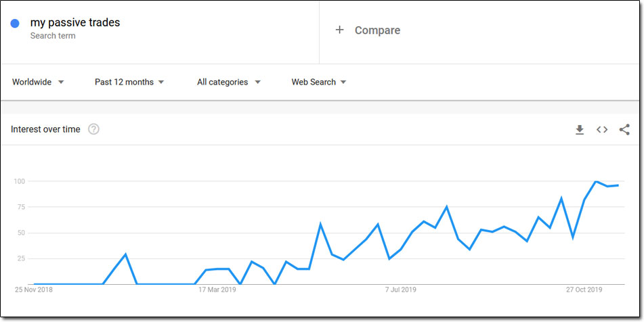
Task: Open the embed code icon
Action: point(602,130)
